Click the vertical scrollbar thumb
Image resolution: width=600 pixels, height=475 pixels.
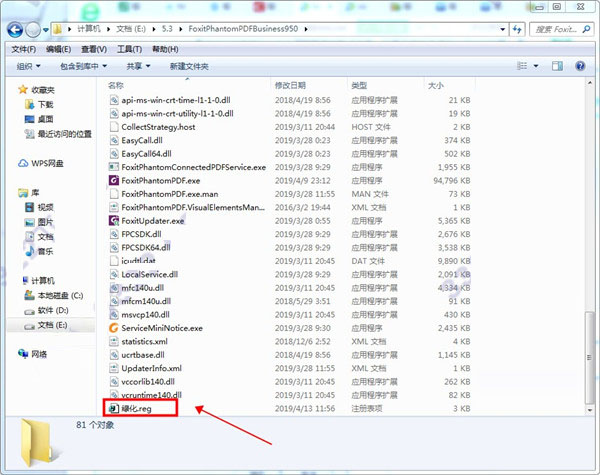pyautogui.click(x=590, y=357)
